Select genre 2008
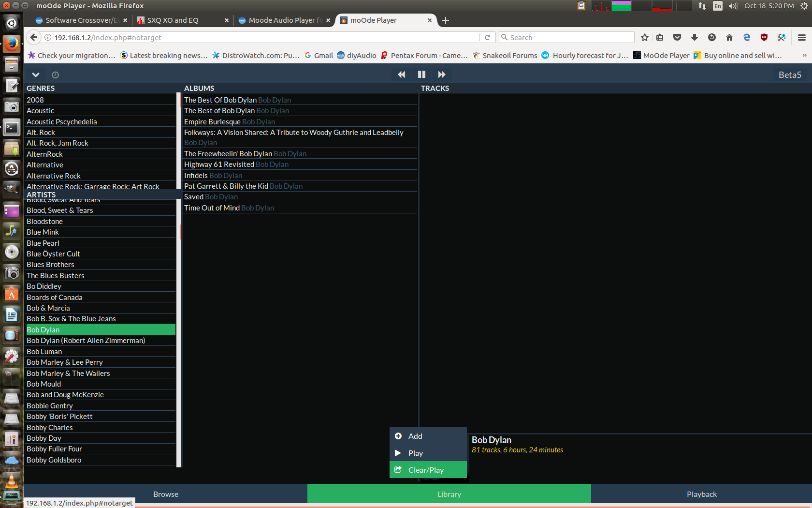Screen dimensions: 812x508 pyautogui.click(x=100, y=100)
